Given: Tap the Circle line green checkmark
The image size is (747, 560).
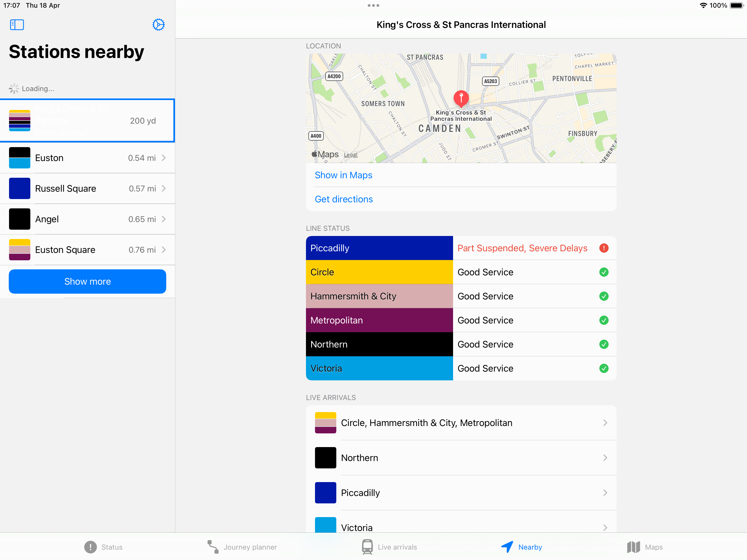Looking at the screenshot, I should (x=604, y=272).
